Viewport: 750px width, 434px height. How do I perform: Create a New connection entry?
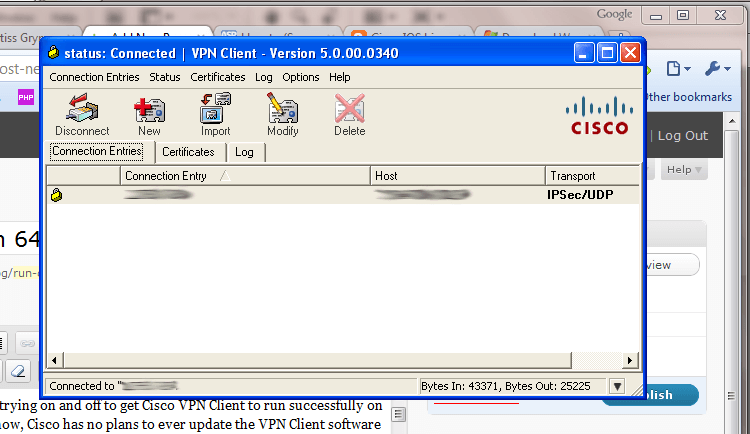pos(149,116)
